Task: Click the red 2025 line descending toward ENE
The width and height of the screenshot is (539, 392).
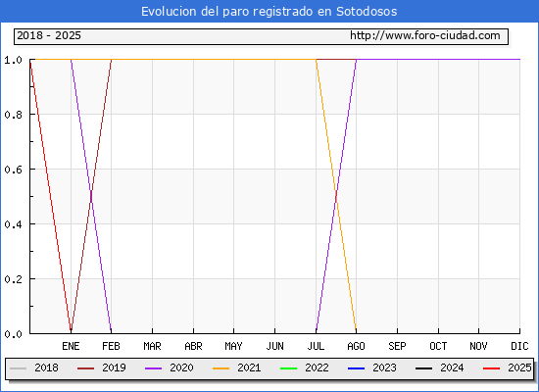Action: tap(51, 196)
